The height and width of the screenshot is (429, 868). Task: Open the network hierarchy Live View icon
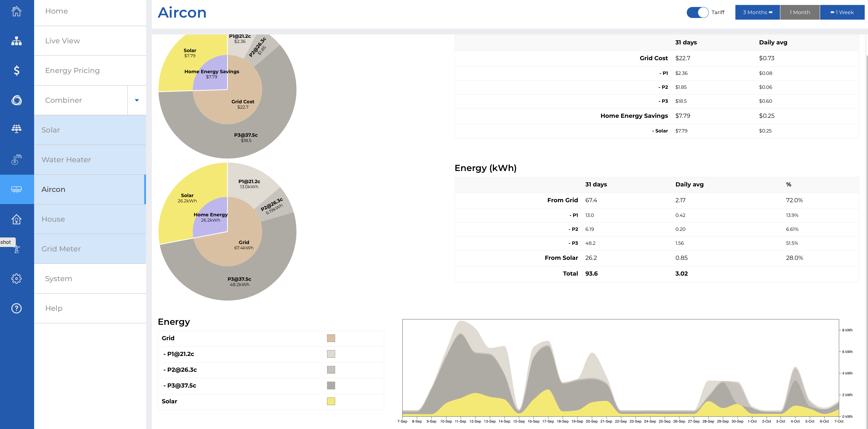coord(17,41)
